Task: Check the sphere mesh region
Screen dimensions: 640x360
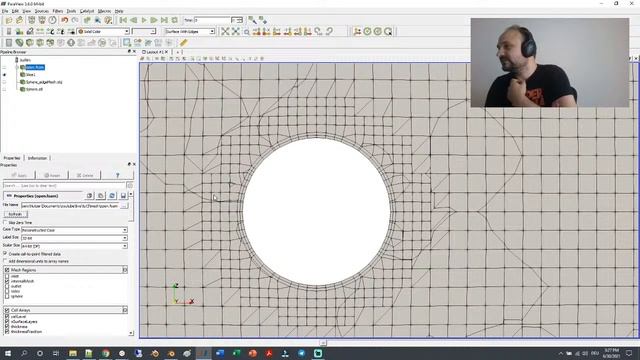Action: 7,296
